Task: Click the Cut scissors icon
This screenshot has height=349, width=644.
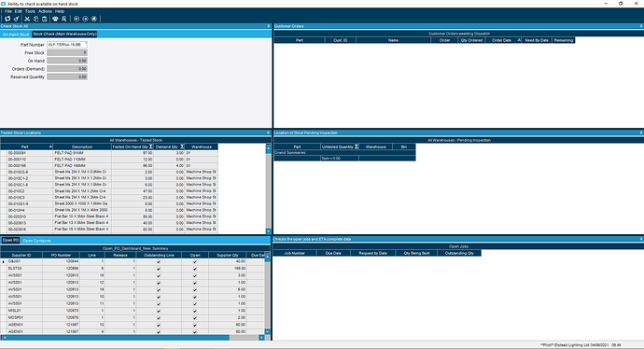Action: coord(27,19)
